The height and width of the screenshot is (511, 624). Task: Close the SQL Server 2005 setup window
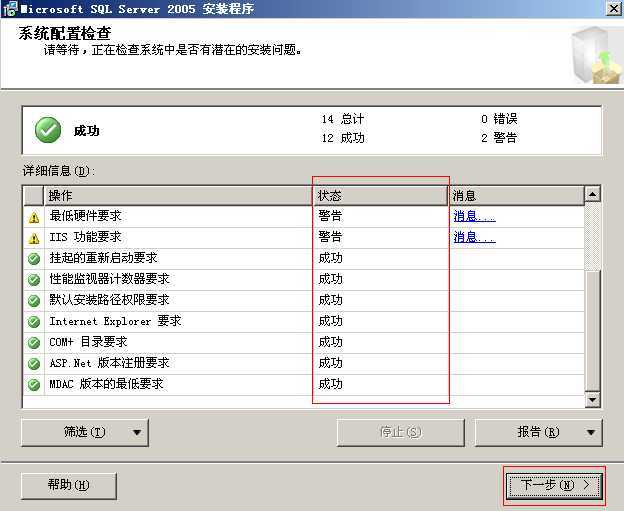(x=614, y=8)
